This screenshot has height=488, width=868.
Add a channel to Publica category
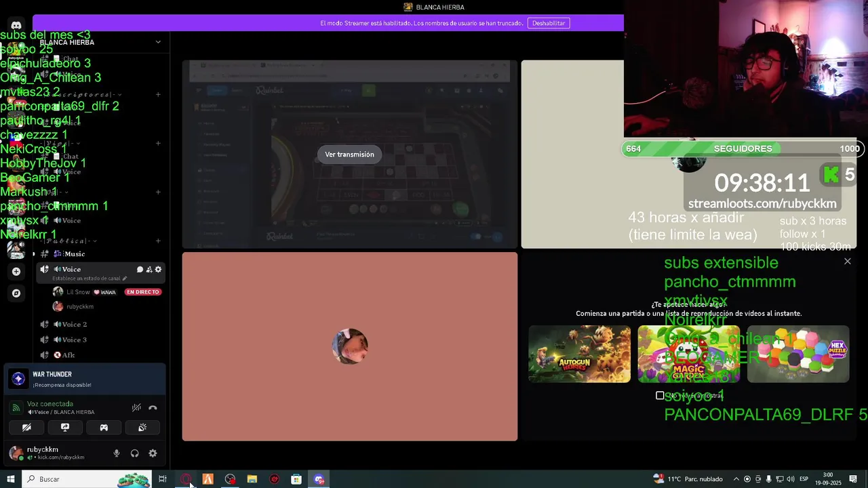[158, 241]
